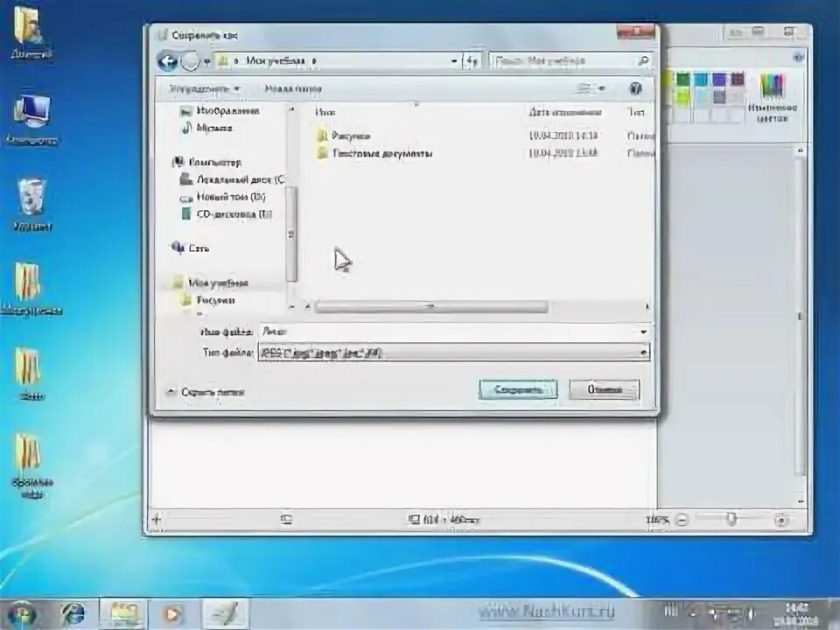Click the navigation pane vertical scrollbar
The height and width of the screenshot is (630, 840).
pyautogui.click(x=291, y=234)
